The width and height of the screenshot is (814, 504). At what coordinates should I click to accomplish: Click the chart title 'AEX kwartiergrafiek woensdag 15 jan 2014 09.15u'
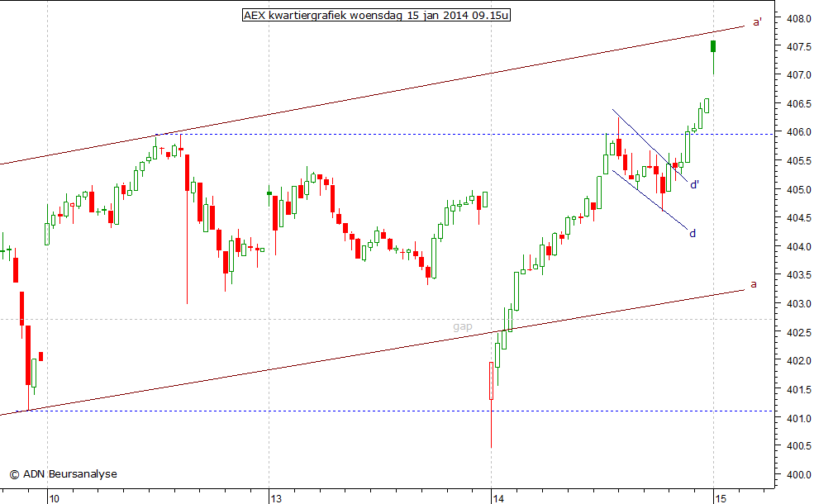pos(376,15)
